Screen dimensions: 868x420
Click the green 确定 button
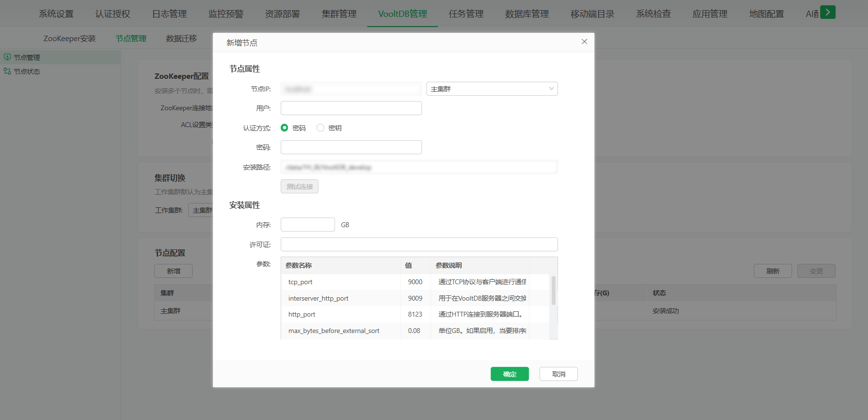(509, 374)
